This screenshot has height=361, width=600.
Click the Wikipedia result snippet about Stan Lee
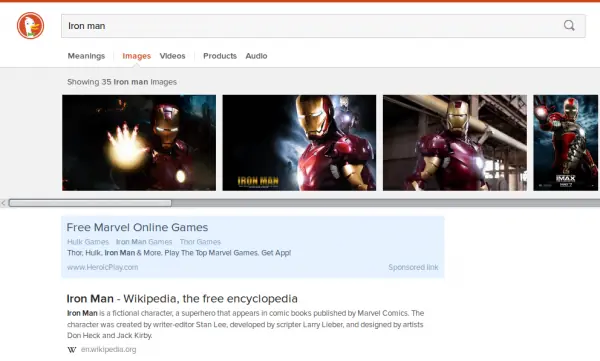pyautogui.click(x=246, y=324)
